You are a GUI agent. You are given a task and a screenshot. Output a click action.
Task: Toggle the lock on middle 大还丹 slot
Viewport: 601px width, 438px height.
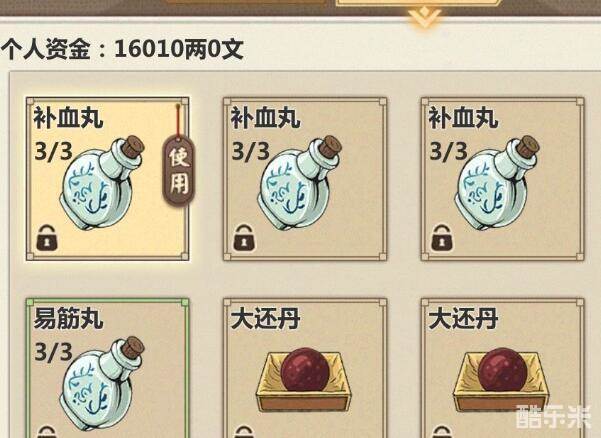tap(245, 432)
